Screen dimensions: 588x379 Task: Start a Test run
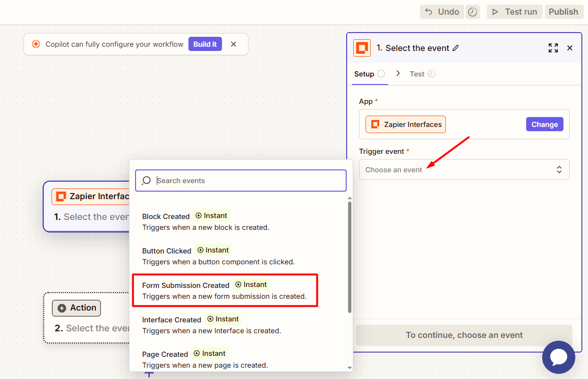[515, 12]
